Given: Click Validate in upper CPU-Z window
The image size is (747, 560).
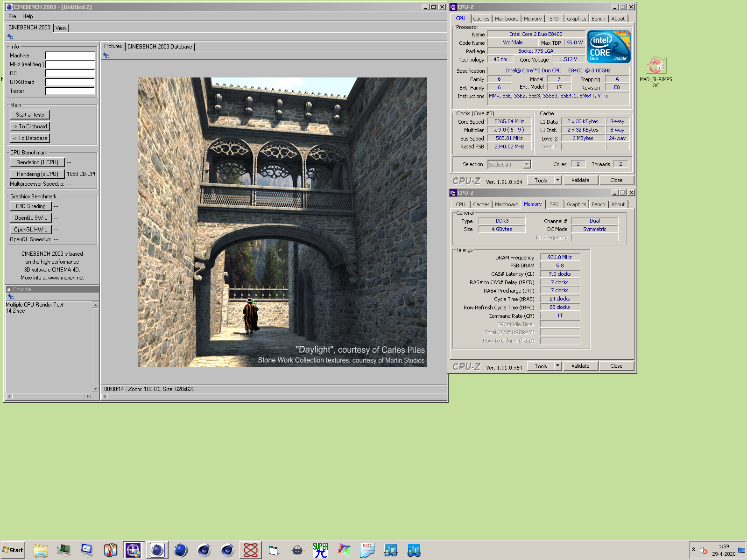Looking at the screenshot, I should tap(580, 180).
